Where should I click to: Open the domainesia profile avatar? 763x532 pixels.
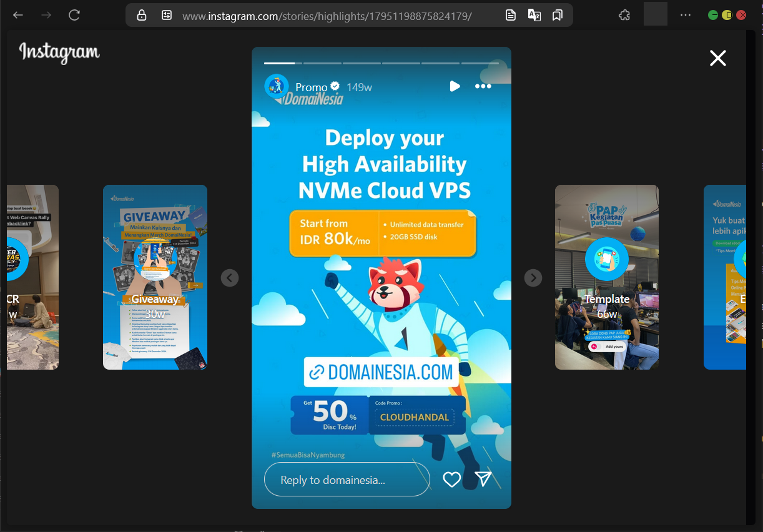[x=277, y=86]
